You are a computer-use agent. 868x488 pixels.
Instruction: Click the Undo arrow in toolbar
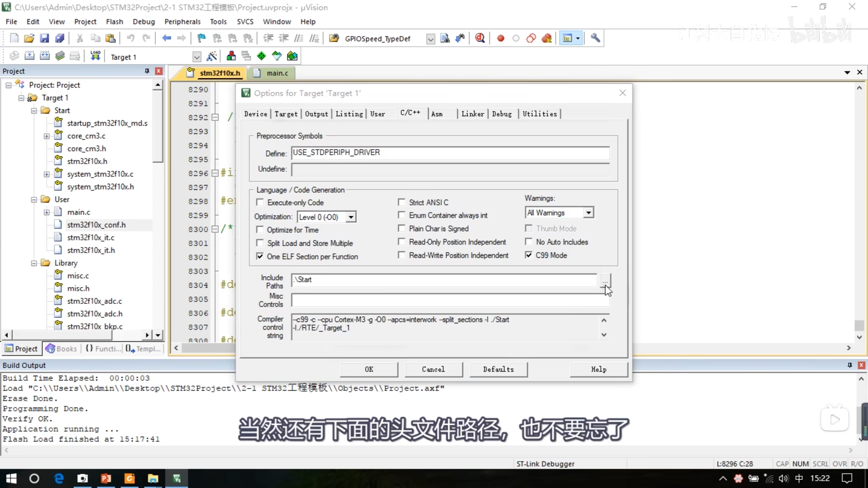pos(131,38)
